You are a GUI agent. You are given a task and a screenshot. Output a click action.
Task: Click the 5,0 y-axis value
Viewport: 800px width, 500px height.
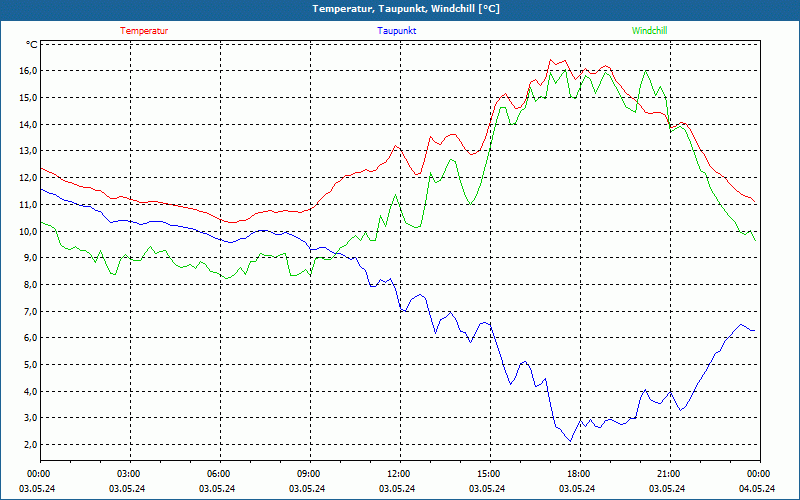tap(31, 365)
